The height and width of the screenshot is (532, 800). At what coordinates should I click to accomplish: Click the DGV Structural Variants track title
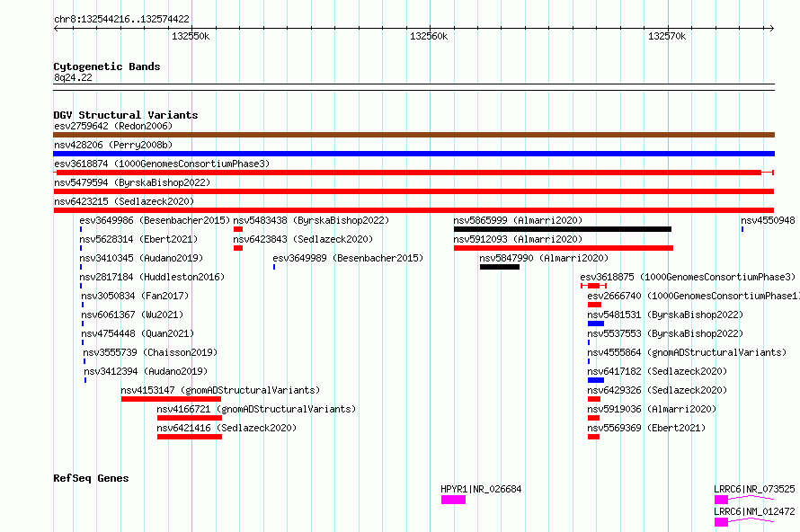pos(126,115)
